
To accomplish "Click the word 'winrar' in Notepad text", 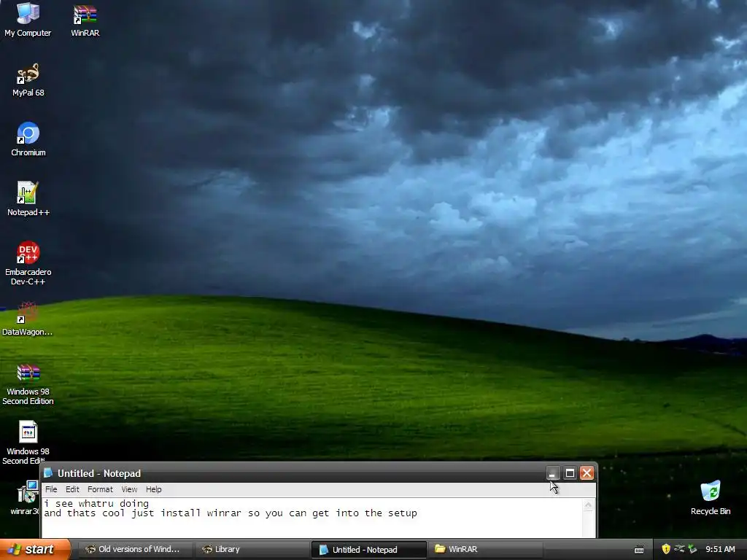I will tap(224, 513).
